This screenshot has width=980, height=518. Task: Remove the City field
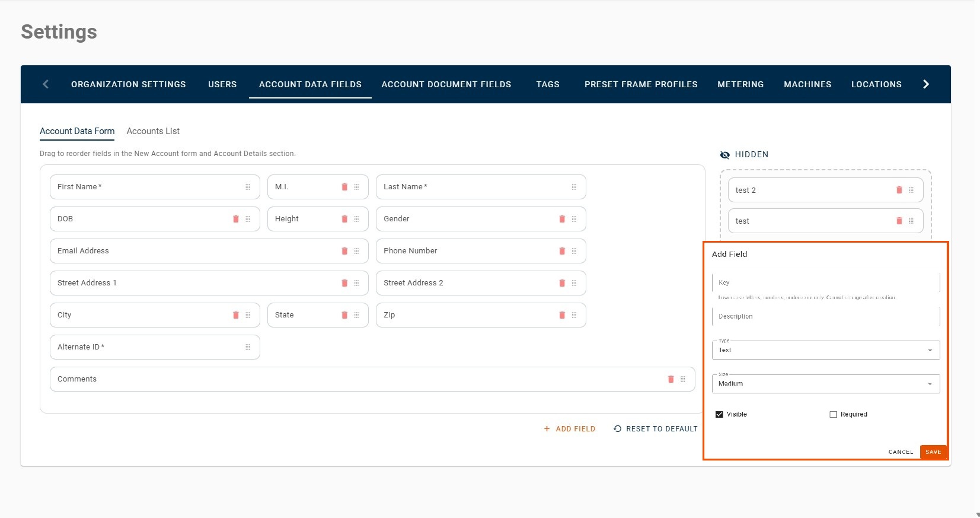236,315
